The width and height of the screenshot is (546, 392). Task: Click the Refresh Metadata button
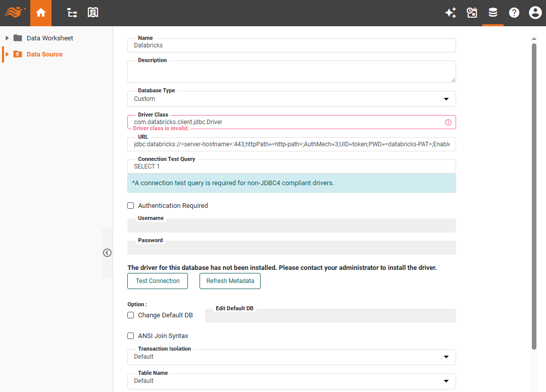(230, 281)
